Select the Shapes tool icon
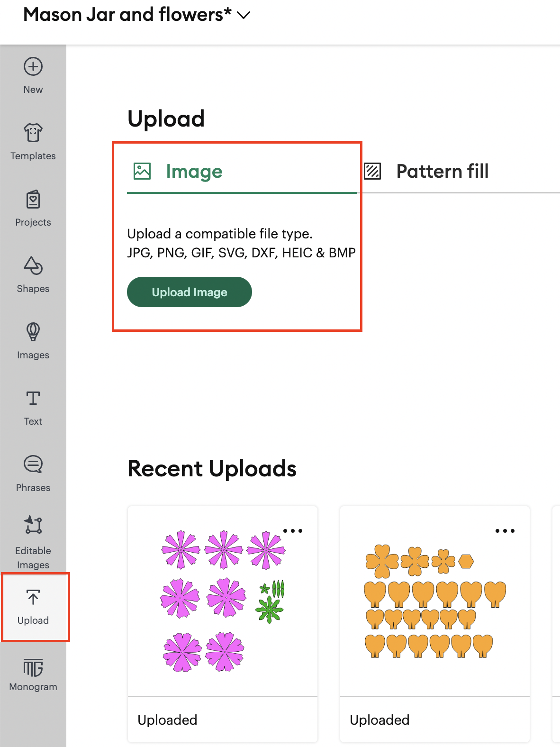Screen dimensions: 560x747 (x=33, y=266)
